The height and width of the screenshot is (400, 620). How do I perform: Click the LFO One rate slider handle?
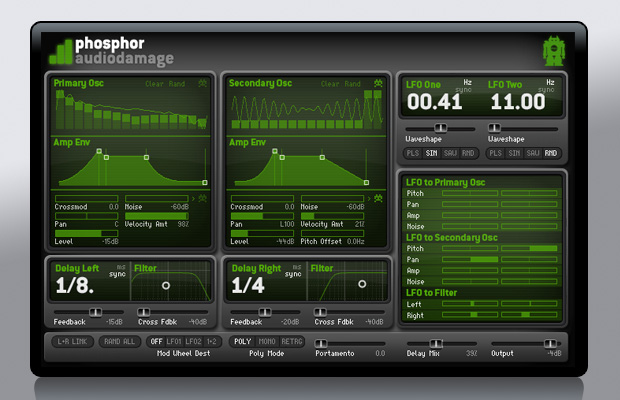[x=440, y=128]
